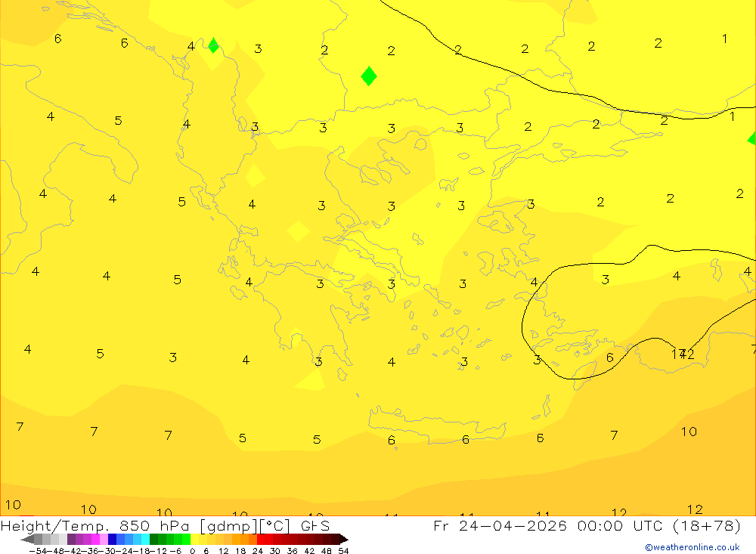756x554 pixels.
Task: Select the dark purple swatch at -42
Action: click(x=71, y=540)
